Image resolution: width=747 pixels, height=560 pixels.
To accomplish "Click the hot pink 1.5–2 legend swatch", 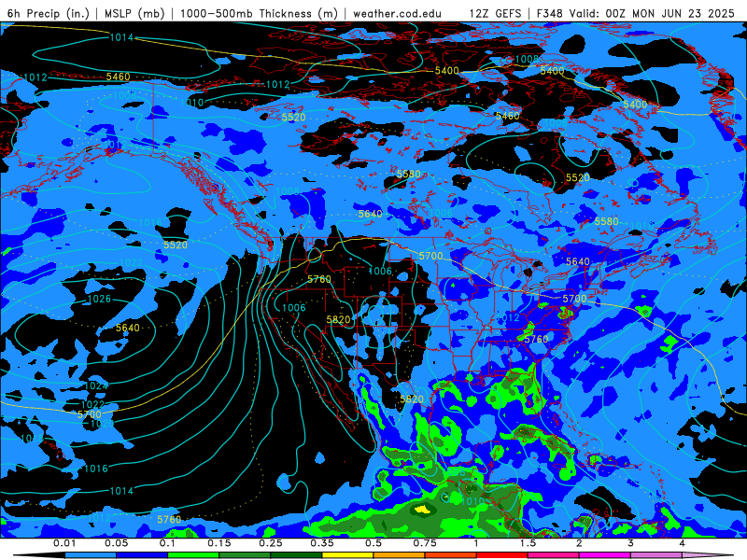I will point(554,555).
